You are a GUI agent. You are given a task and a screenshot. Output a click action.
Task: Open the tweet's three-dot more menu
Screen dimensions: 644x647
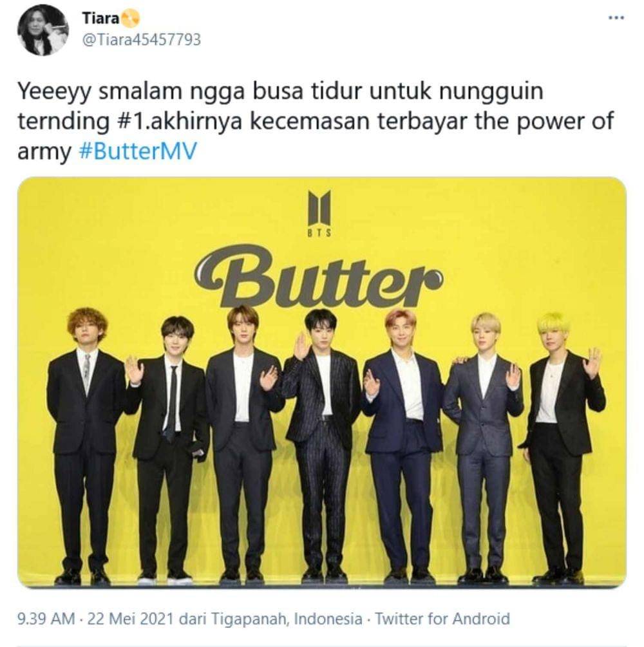[616, 18]
